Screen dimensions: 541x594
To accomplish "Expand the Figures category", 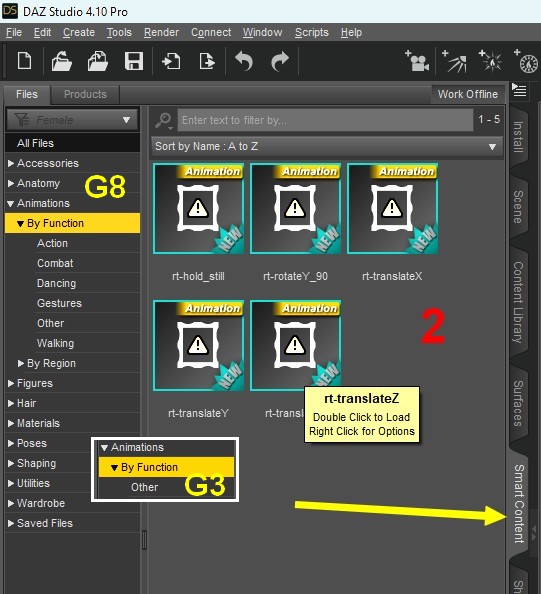I will point(11,383).
